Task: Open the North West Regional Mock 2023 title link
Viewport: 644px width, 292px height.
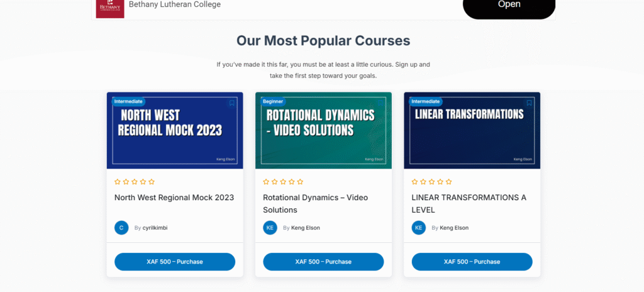Action: 174,198
